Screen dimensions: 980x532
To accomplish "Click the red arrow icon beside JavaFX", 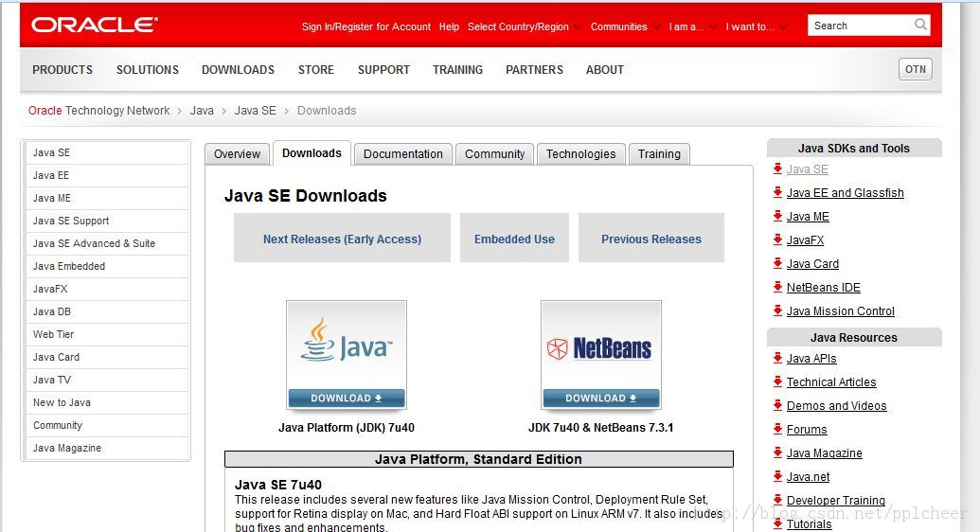I will [777, 240].
